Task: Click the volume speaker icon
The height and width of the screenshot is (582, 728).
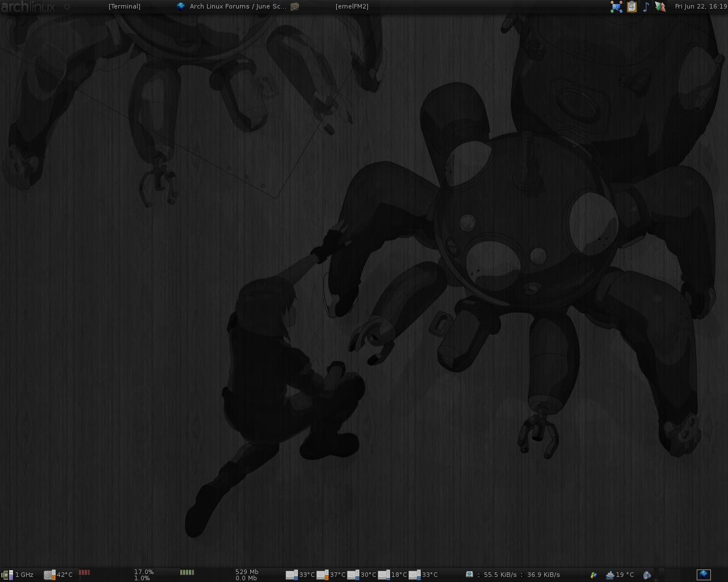Action: coord(647,575)
